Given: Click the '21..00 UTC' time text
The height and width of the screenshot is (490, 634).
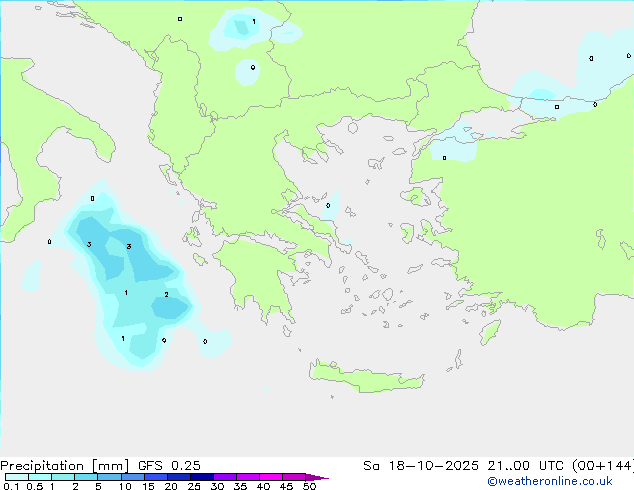Looking at the screenshot, I should [x=525, y=466].
